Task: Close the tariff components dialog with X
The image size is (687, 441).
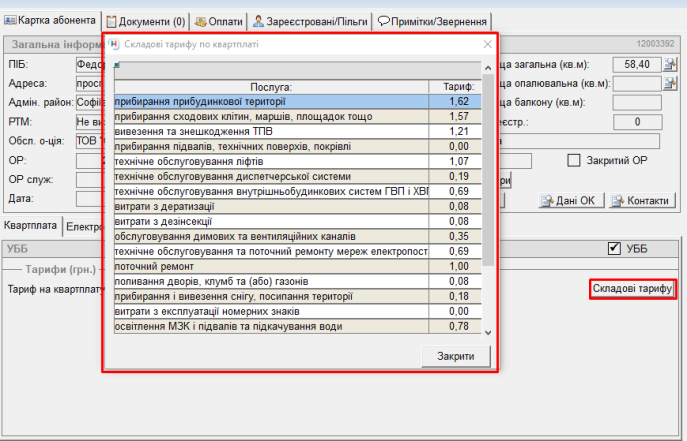Action: tap(488, 45)
